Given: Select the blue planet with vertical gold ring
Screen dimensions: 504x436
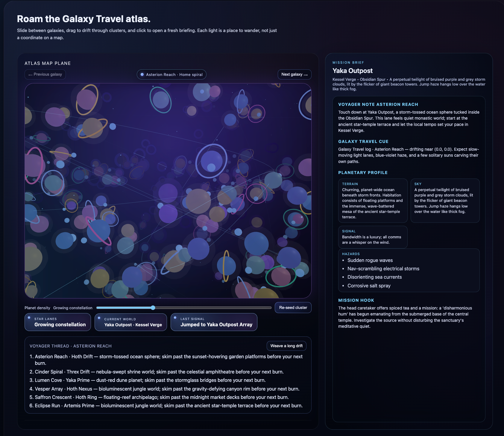Looking at the screenshot, I should pyautogui.click(x=226, y=266).
